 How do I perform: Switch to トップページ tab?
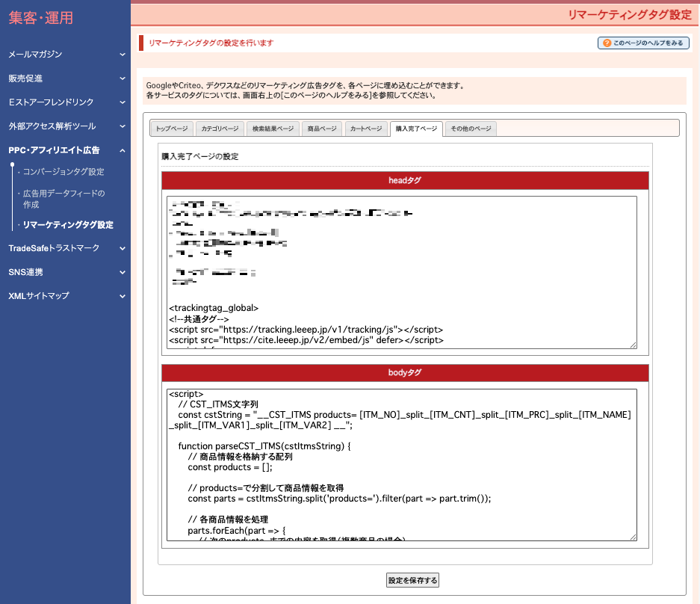click(171, 129)
